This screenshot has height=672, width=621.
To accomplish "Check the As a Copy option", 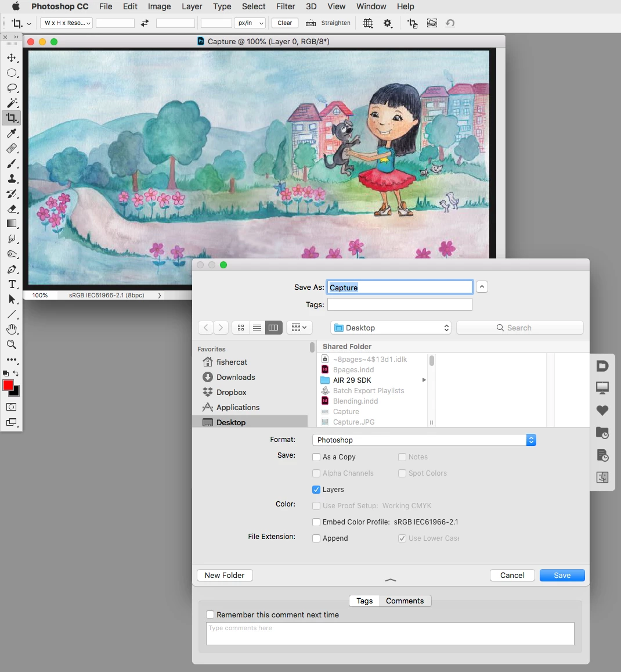I will point(316,457).
